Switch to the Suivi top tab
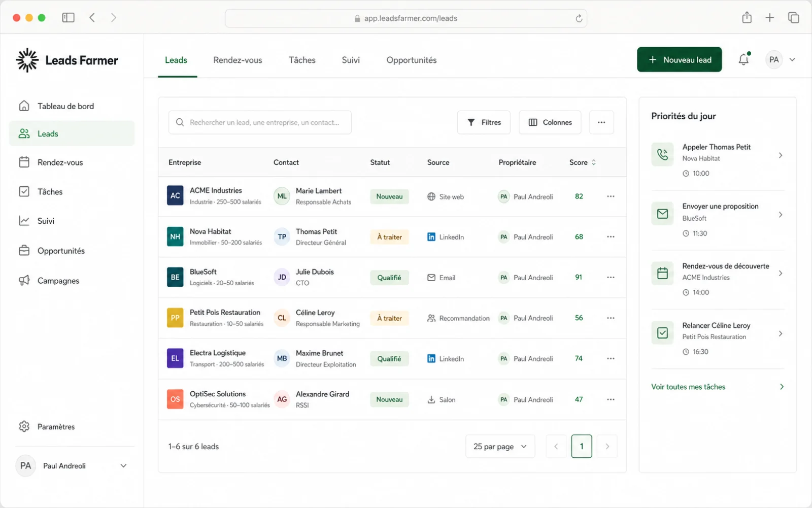This screenshot has height=508, width=812. click(351, 60)
